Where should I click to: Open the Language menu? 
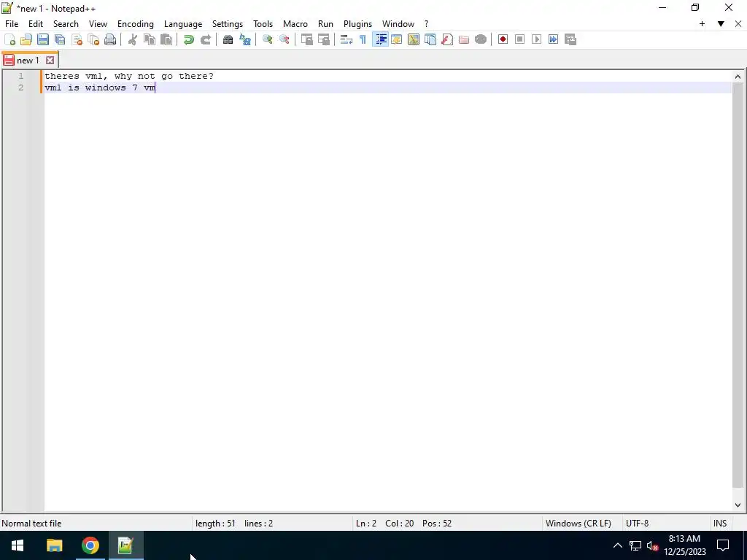[x=183, y=24]
